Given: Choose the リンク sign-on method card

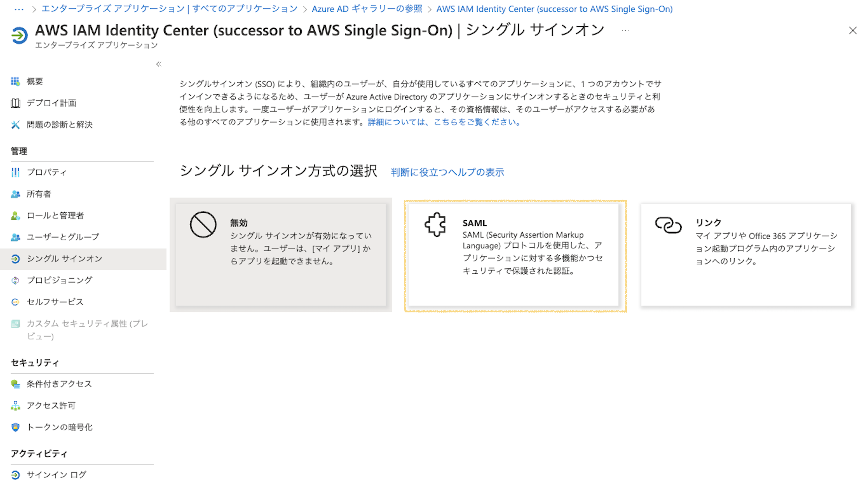Looking at the screenshot, I should 746,255.
